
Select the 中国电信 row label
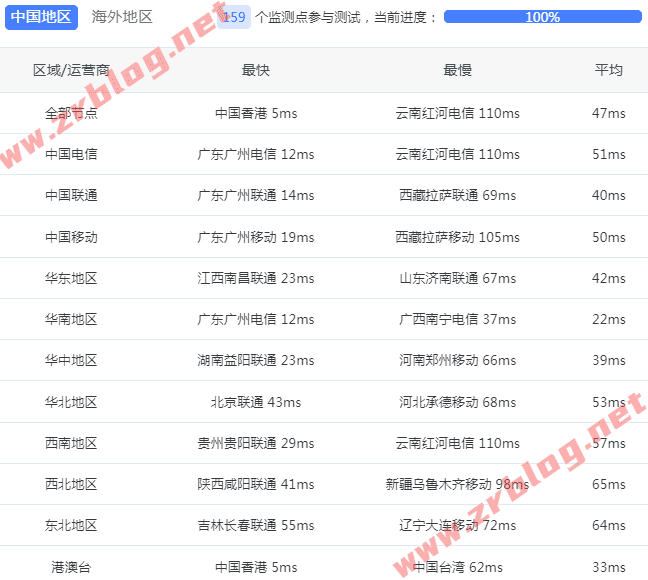coord(71,154)
